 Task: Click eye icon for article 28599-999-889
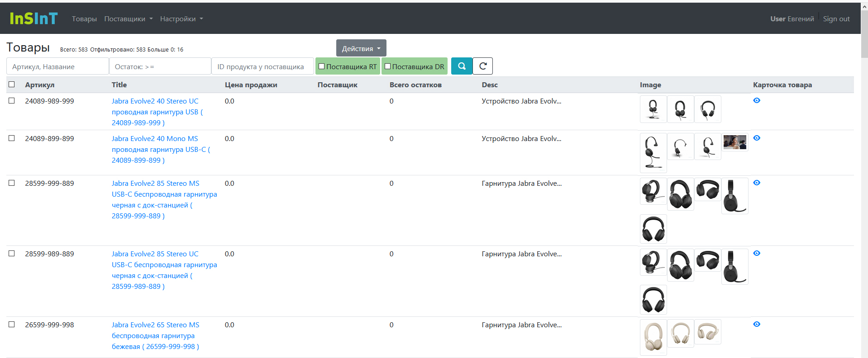(x=756, y=183)
